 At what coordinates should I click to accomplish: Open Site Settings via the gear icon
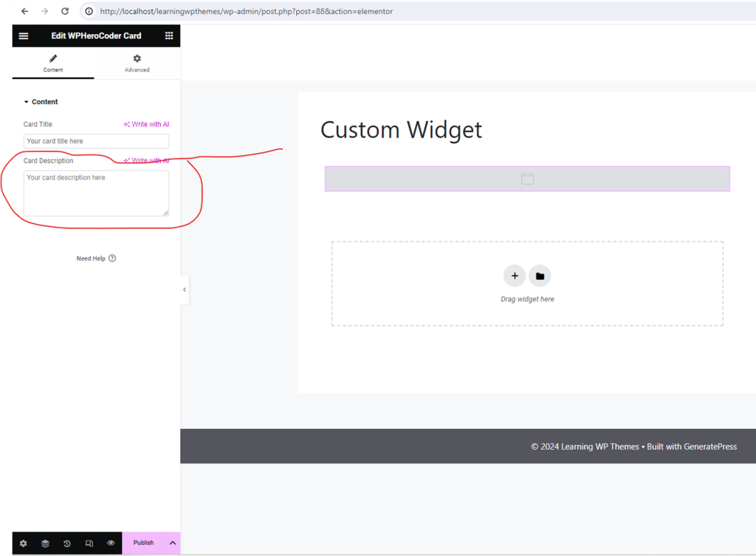(23, 543)
